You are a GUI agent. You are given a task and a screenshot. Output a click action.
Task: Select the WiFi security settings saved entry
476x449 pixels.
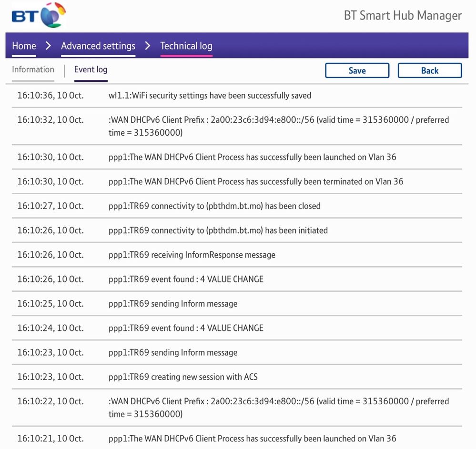click(210, 96)
